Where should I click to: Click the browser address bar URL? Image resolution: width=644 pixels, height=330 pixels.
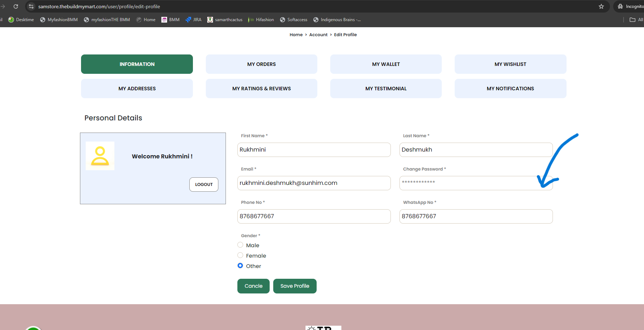(x=99, y=6)
